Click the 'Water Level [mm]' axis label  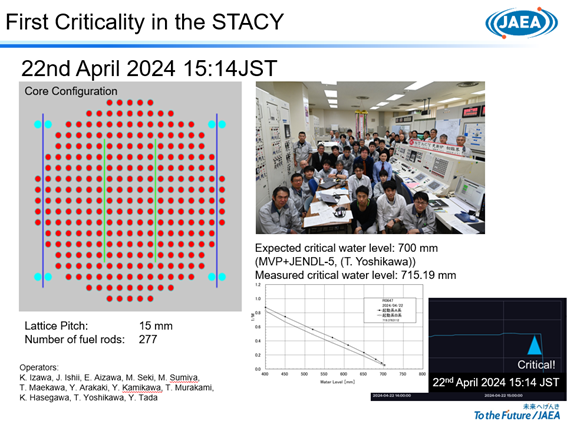(x=337, y=382)
